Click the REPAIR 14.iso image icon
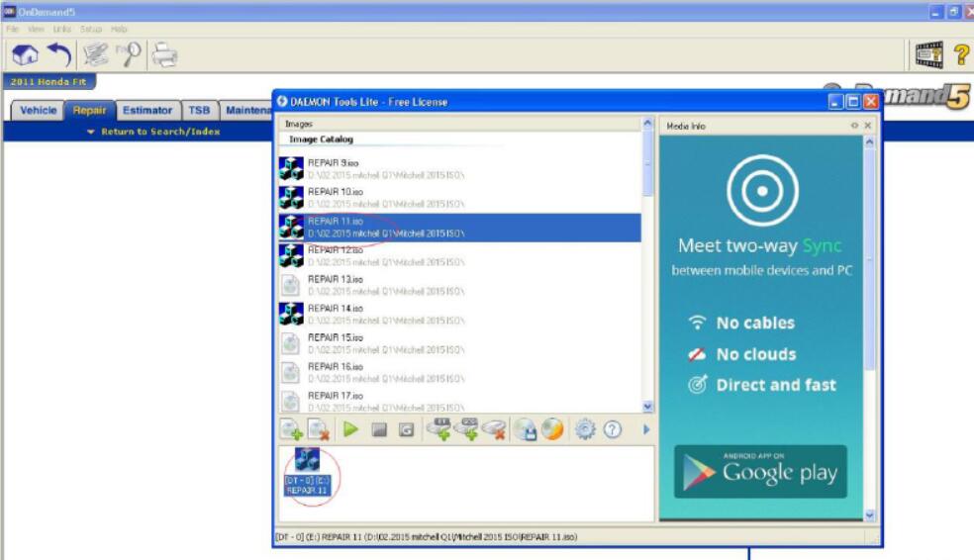 pos(291,315)
